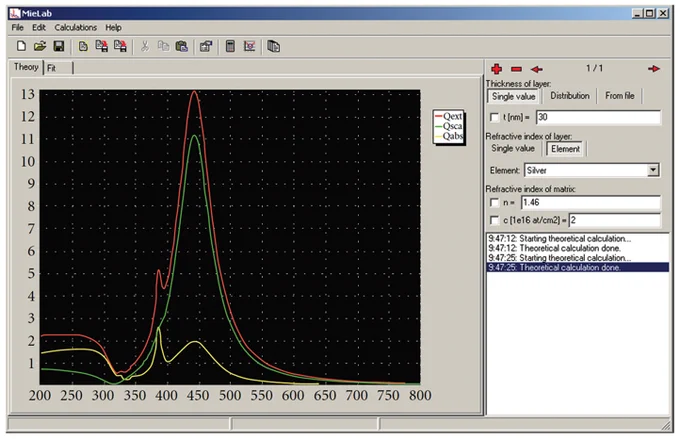This screenshot has height=439, width=680.
Task: Go to previous layer with left arrow
Action: tap(537, 69)
